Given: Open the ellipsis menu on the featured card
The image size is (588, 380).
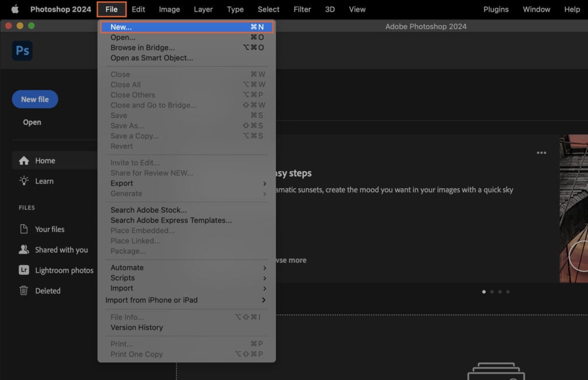Looking at the screenshot, I should 541,153.
